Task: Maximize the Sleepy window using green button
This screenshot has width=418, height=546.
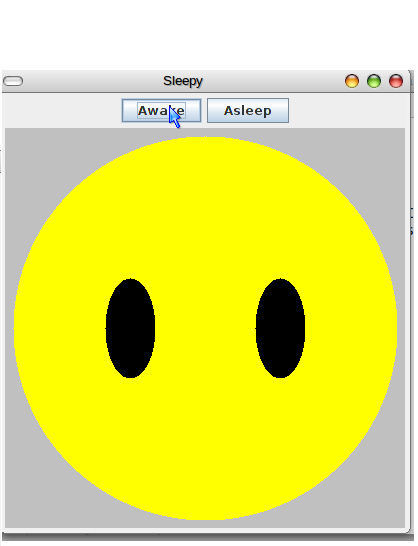Action: pyautogui.click(x=374, y=81)
